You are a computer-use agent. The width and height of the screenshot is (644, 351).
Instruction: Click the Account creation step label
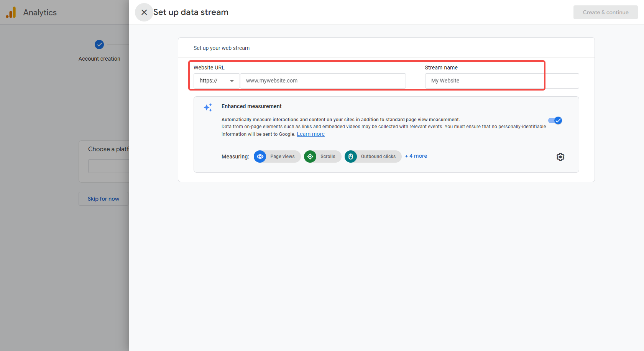click(99, 59)
